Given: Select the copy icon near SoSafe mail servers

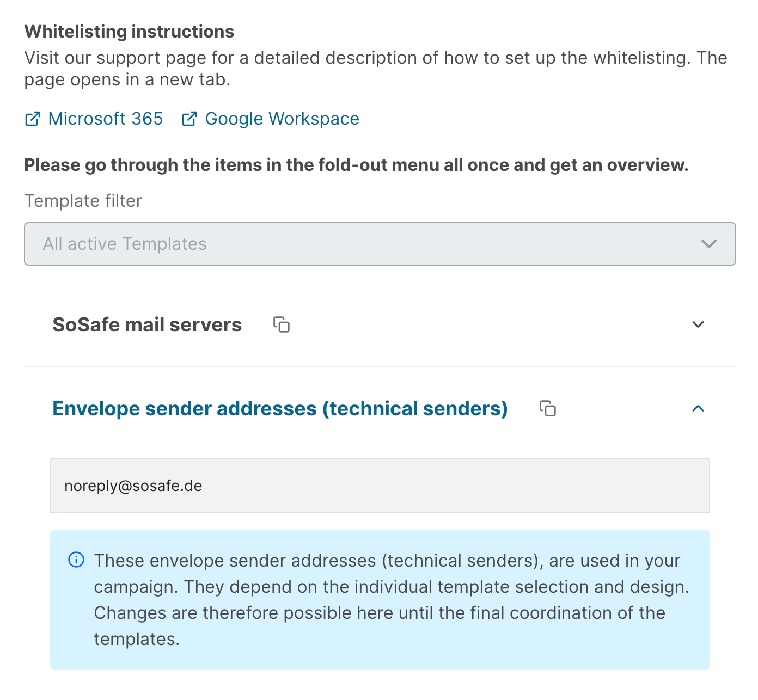Looking at the screenshot, I should (282, 324).
